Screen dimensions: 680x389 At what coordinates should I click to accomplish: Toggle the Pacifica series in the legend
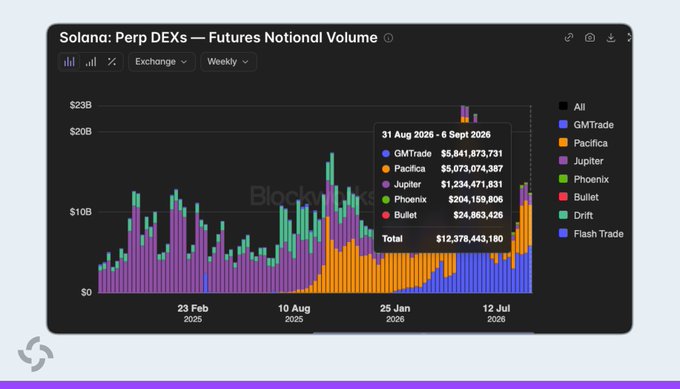click(x=583, y=143)
